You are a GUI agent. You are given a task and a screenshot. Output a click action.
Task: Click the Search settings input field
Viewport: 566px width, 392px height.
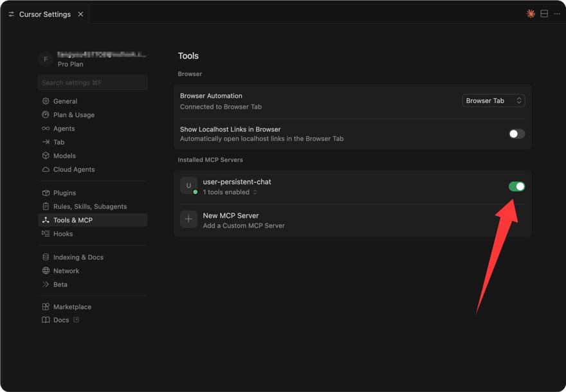tap(93, 82)
